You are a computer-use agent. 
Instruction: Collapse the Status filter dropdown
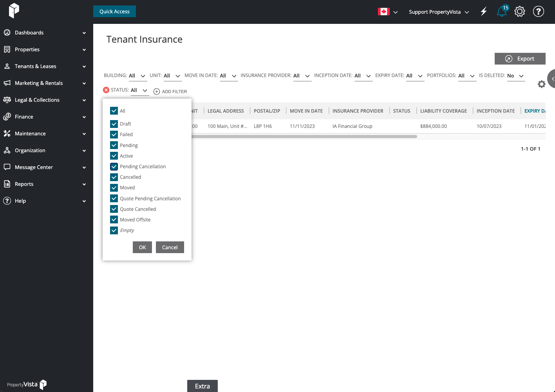[x=139, y=90]
